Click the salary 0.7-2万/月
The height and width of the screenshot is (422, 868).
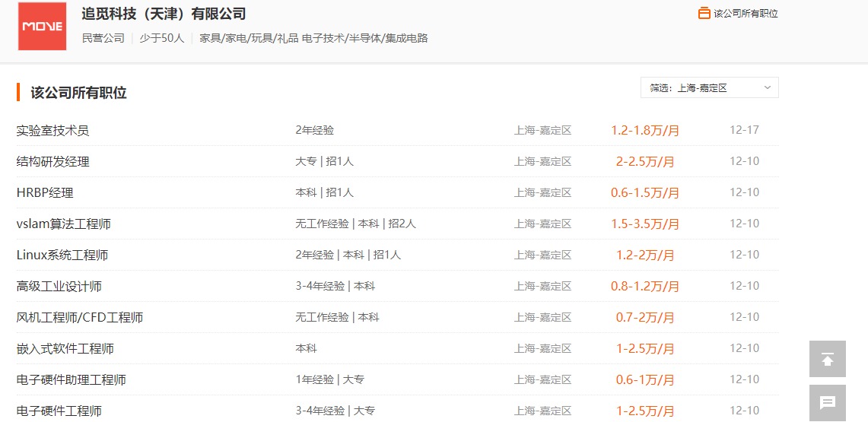(645, 318)
